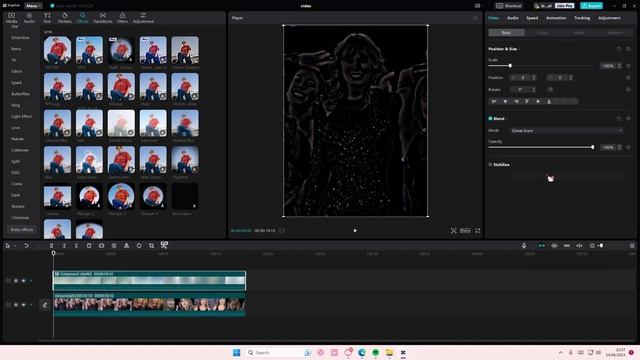Click the record voiceover microphone icon
Image resolution: width=640 pixels, height=360 pixels.
click(x=524, y=246)
